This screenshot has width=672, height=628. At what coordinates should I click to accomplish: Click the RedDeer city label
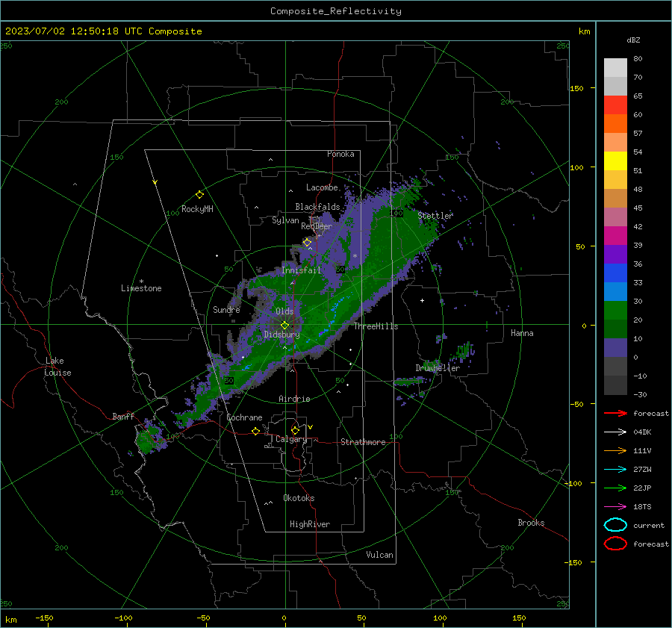pyautogui.click(x=317, y=226)
